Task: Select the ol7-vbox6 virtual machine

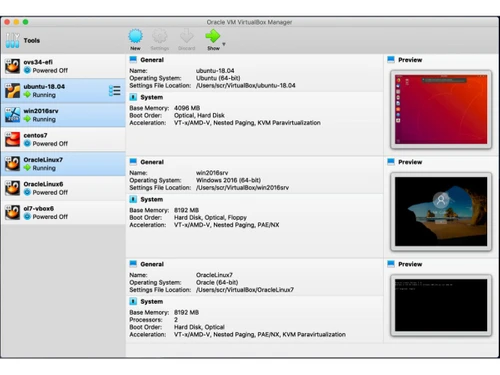Action: coord(63,212)
